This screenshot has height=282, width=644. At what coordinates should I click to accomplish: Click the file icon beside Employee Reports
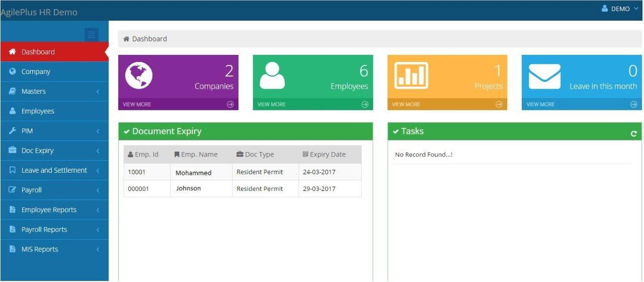coord(13,209)
